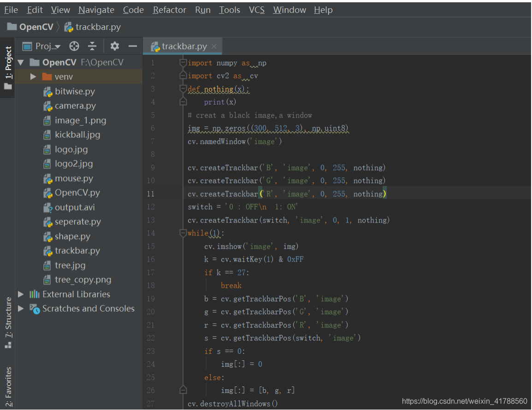
Task: Toggle the 7: Structure side tool window
Action: (x=8, y=322)
